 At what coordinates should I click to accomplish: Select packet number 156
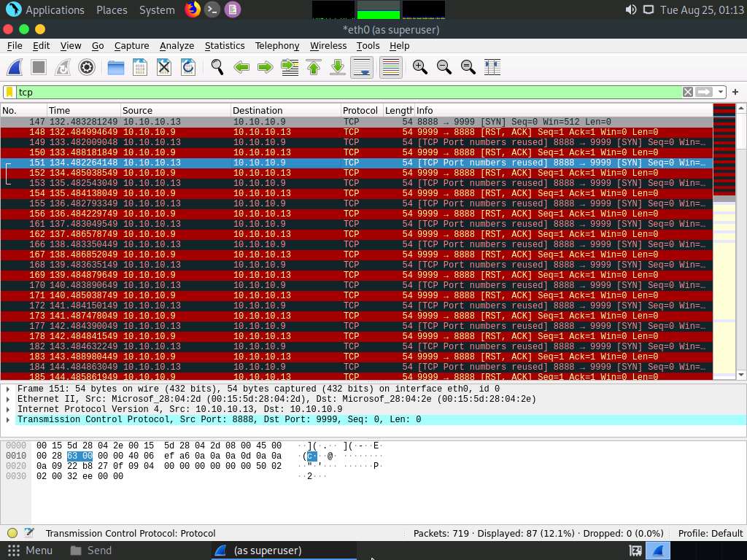[356, 214]
